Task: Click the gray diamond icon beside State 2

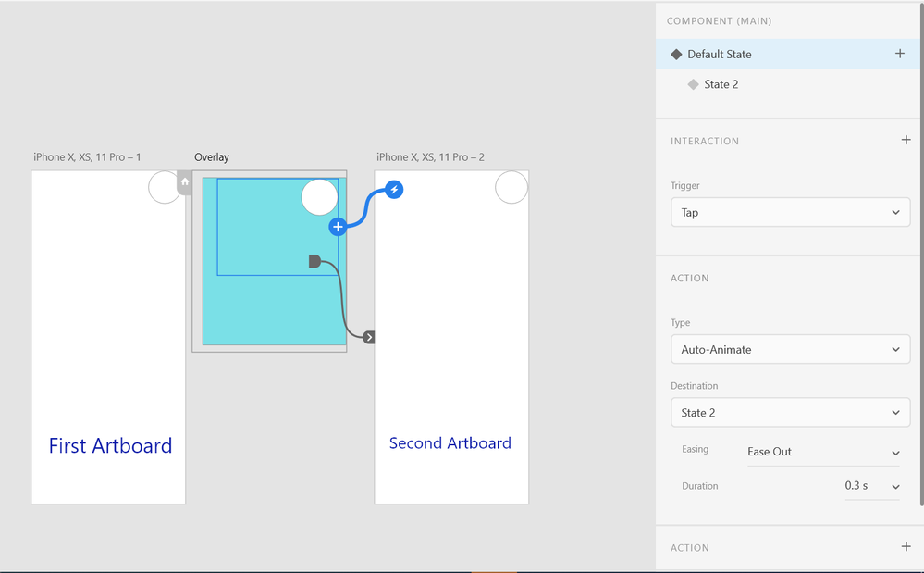Action: tap(694, 84)
